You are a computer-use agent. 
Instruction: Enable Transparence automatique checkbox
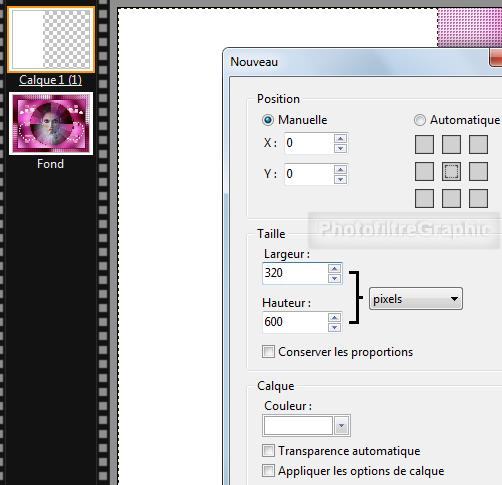coord(268,451)
